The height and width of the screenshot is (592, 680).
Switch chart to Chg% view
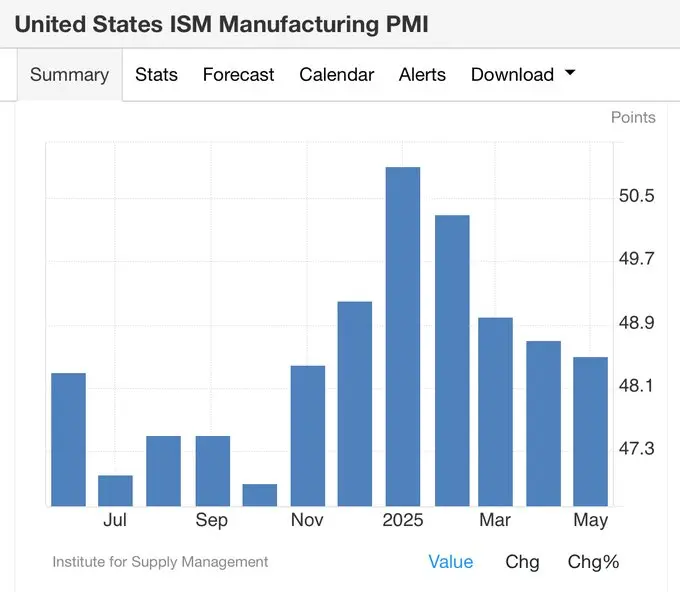tap(593, 562)
